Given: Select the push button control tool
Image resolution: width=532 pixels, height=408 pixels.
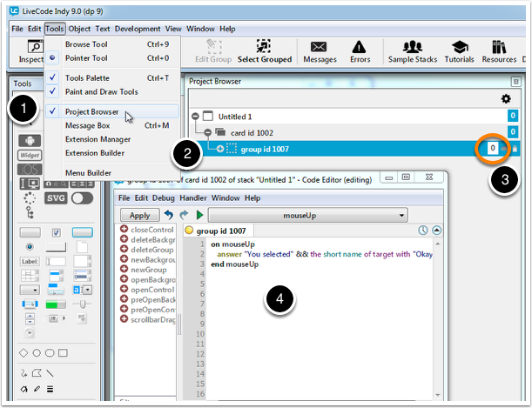Looking at the screenshot, I should click(x=30, y=232).
